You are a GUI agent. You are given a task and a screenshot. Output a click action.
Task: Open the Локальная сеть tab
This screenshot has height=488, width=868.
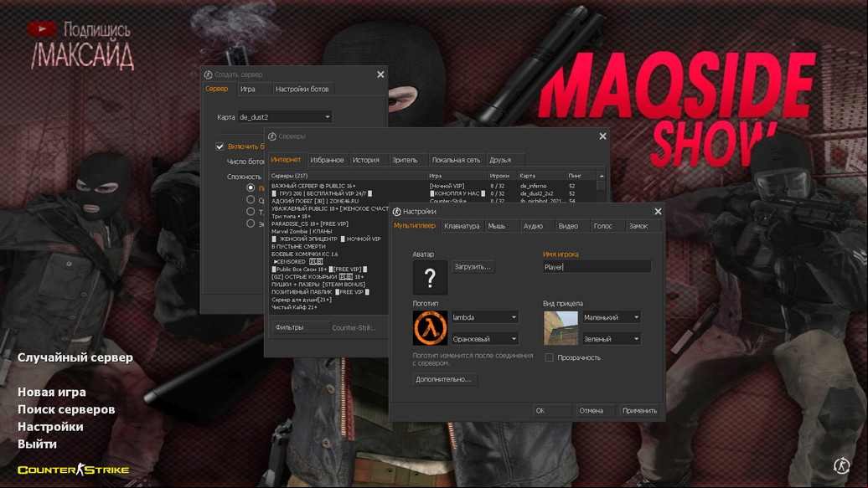click(x=456, y=160)
